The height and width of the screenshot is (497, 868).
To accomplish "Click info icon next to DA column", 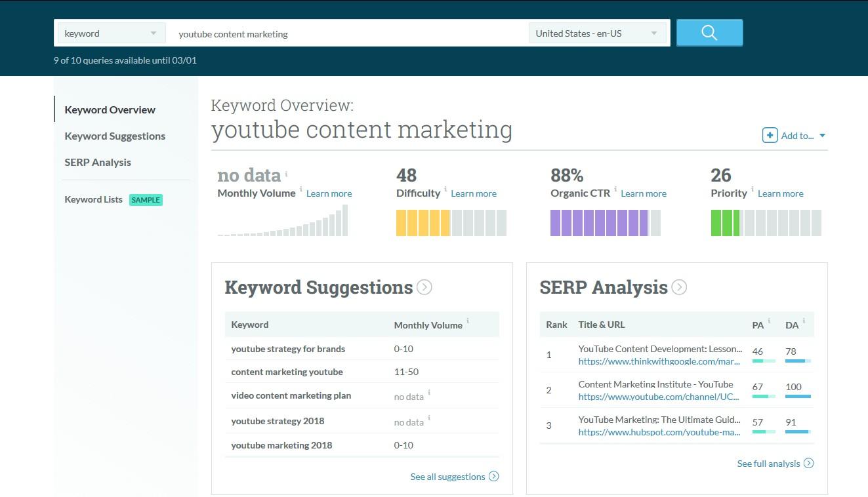I will click(x=804, y=321).
